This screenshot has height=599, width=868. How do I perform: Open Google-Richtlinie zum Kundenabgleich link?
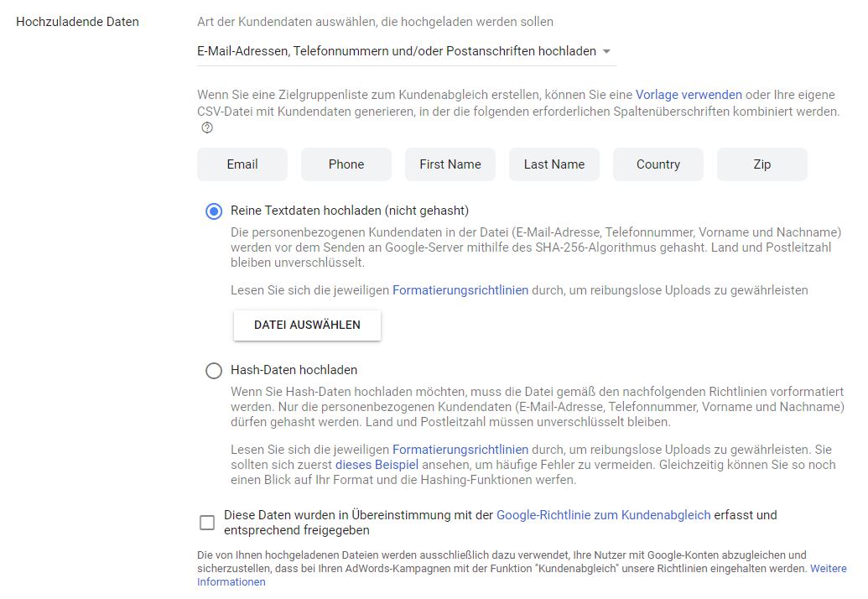point(603,515)
